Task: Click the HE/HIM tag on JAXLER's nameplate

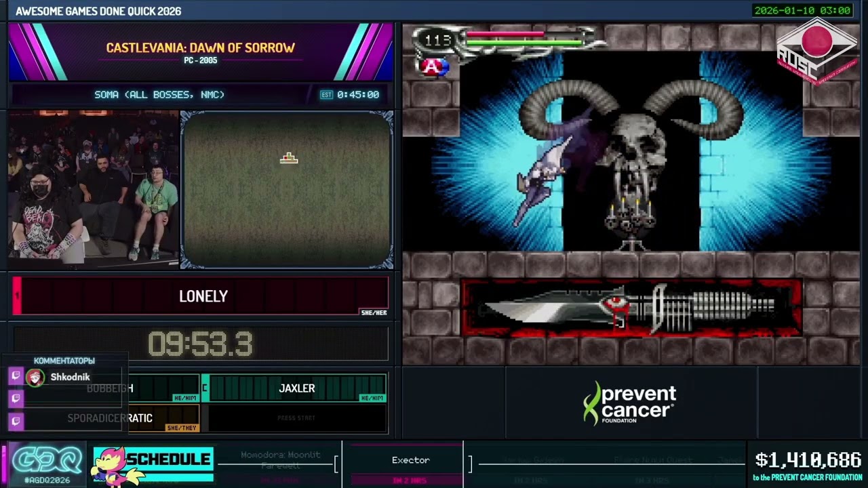Action: pos(372,398)
